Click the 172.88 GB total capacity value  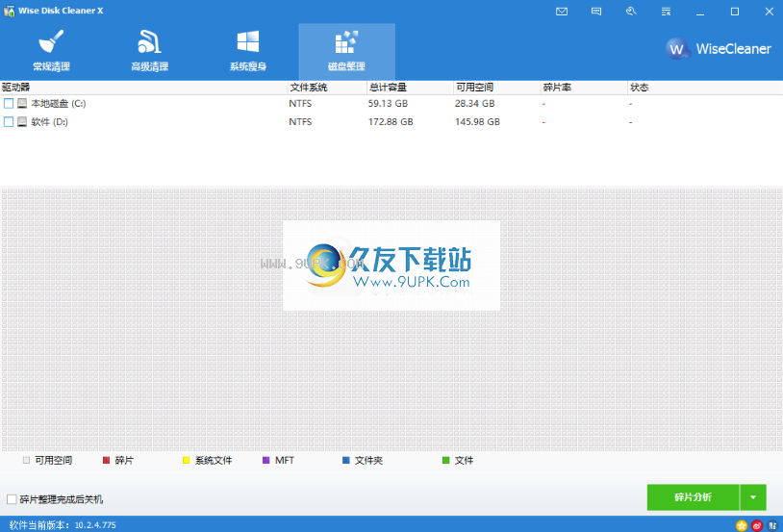[x=391, y=122]
